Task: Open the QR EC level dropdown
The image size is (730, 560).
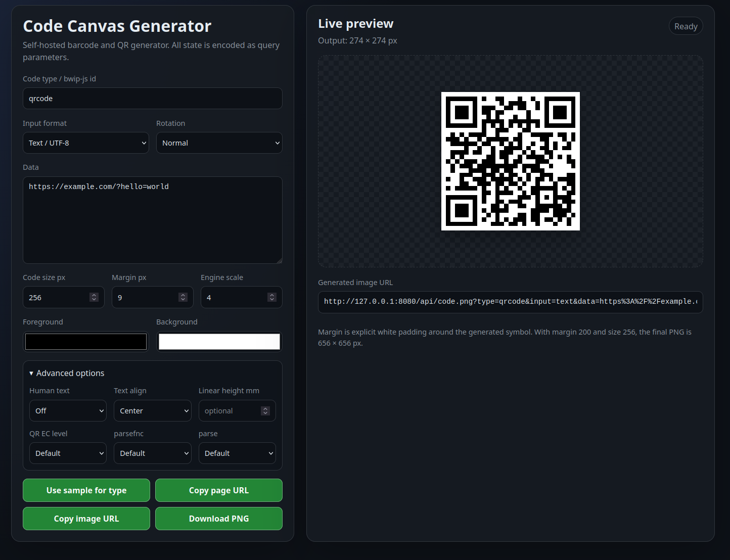Action: click(68, 453)
